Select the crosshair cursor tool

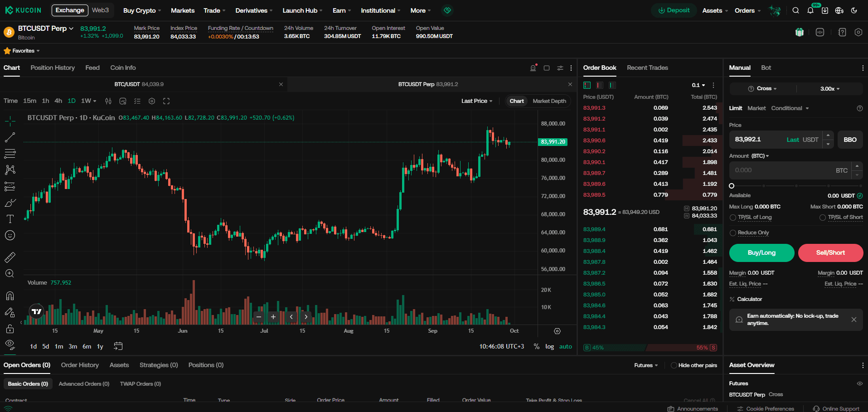point(10,121)
